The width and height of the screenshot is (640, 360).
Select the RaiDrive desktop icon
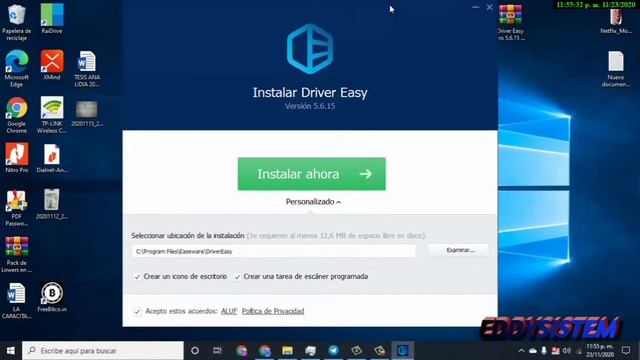52,19
